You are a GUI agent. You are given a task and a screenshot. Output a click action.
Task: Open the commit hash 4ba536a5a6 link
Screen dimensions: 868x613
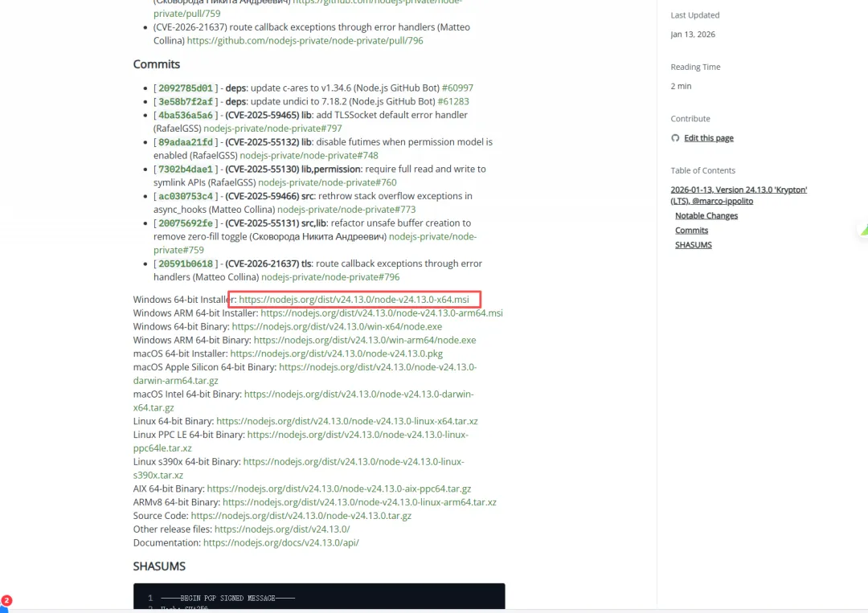[186, 115]
